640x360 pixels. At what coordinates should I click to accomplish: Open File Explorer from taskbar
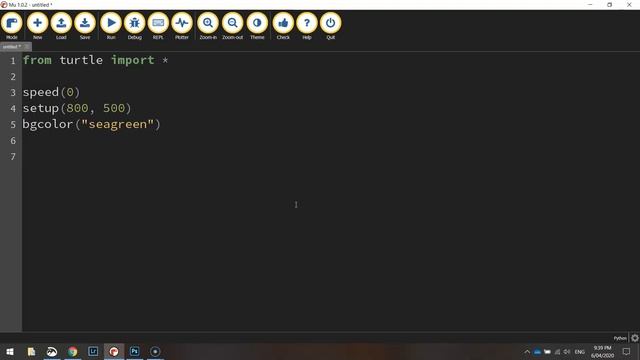31,351
